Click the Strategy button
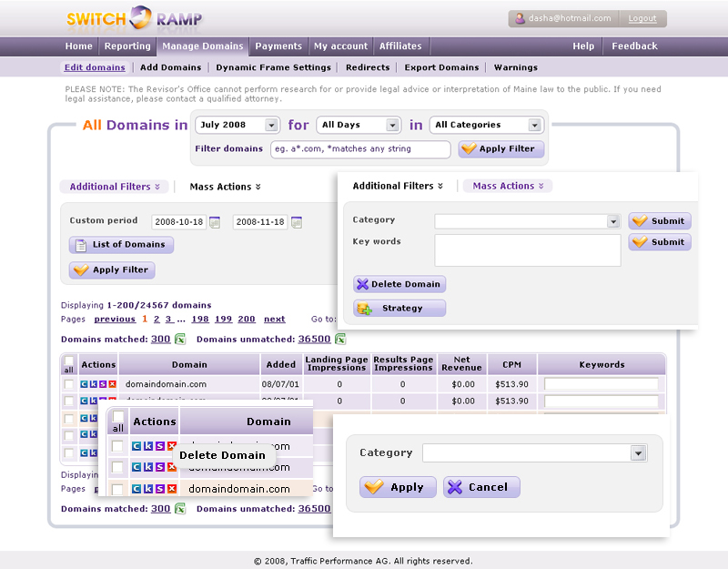 pos(399,308)
